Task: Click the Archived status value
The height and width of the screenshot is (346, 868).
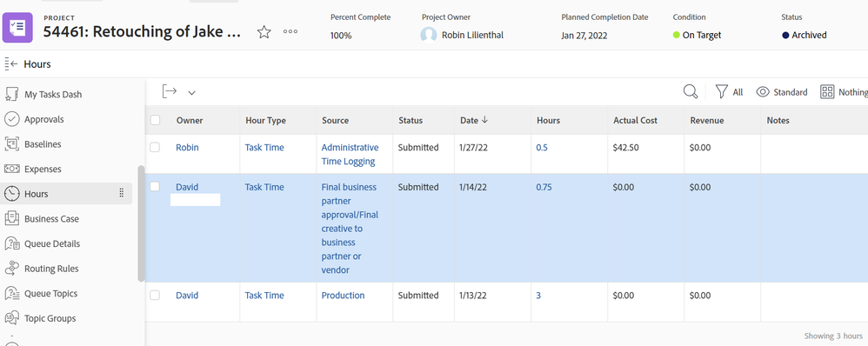Action: tap(805, 35)
